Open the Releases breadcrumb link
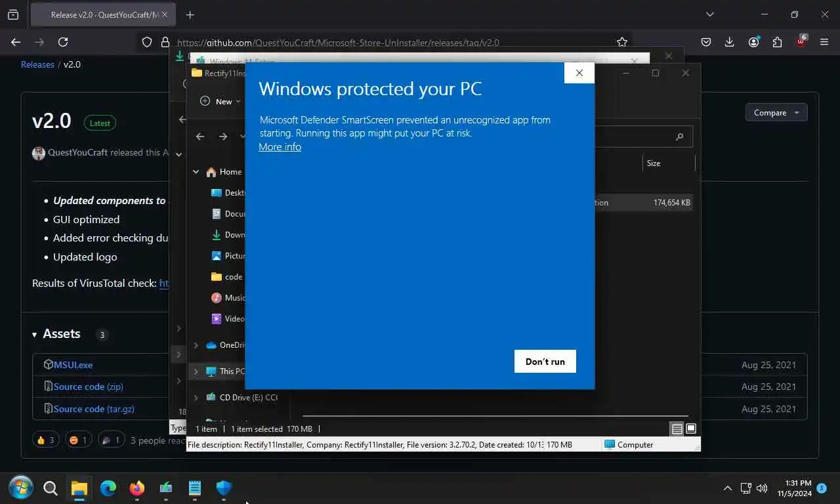The height and width of the screenshot is (504, 840). coord(37,64)
